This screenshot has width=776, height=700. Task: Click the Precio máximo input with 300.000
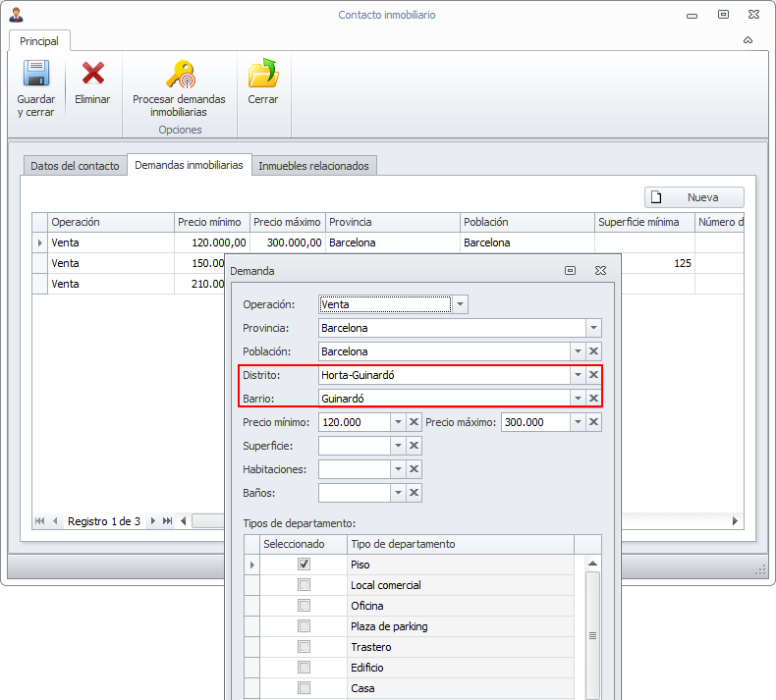535,422
